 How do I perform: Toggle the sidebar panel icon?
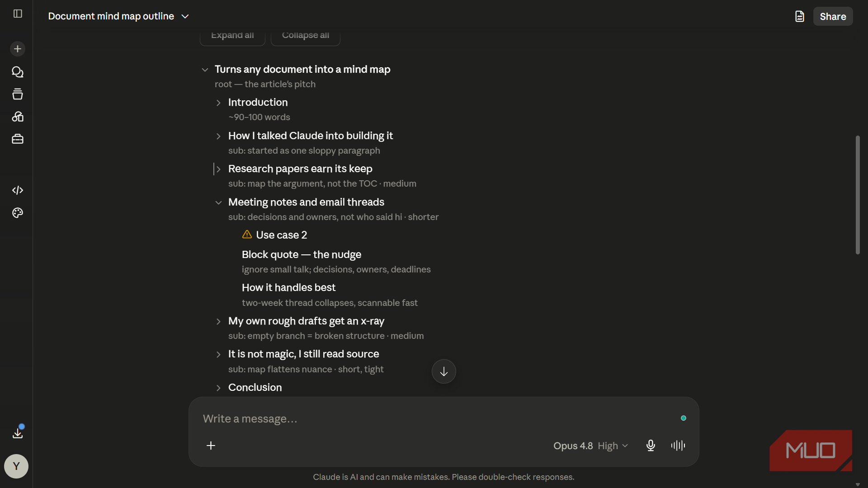pos(18,14)
